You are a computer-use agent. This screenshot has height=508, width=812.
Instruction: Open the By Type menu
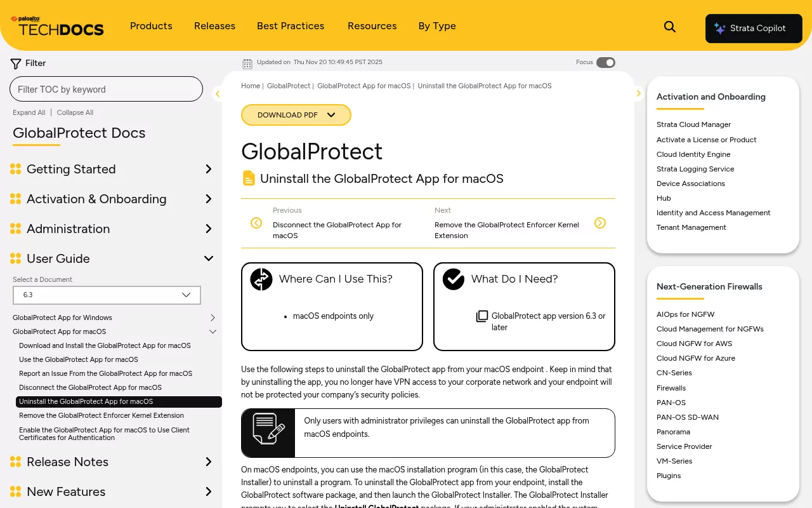pos(437,26)
